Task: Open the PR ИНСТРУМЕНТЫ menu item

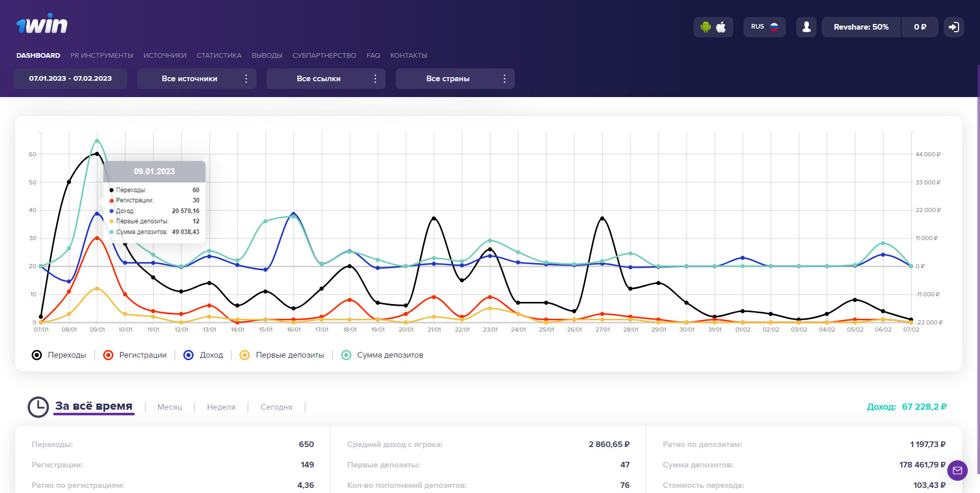Action: 102,56
